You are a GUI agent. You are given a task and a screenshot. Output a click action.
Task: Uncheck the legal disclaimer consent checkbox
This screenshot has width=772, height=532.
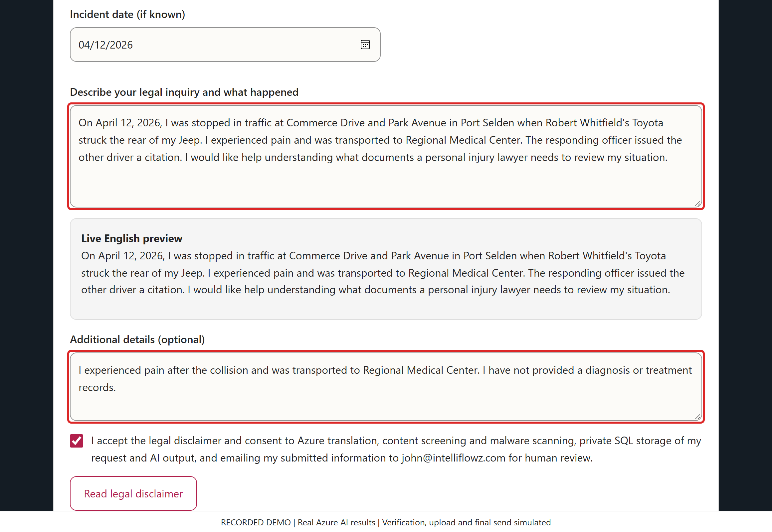[77, 441]
